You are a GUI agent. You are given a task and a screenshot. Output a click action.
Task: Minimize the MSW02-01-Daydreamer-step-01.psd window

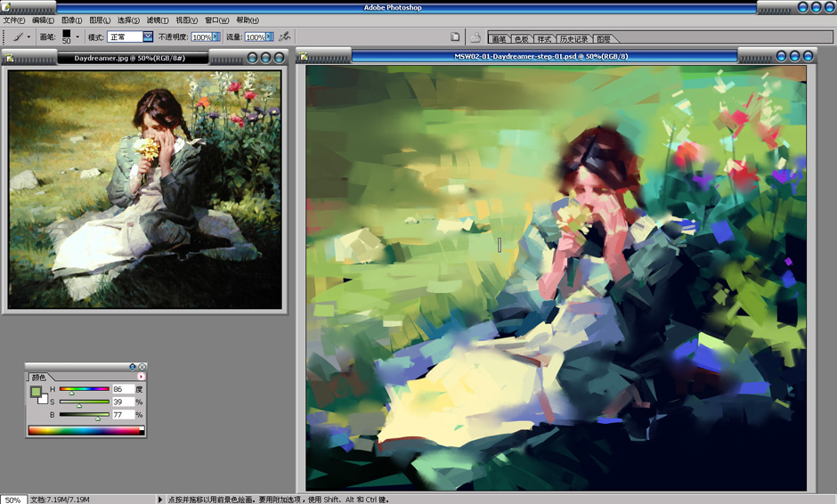point(782,56)
